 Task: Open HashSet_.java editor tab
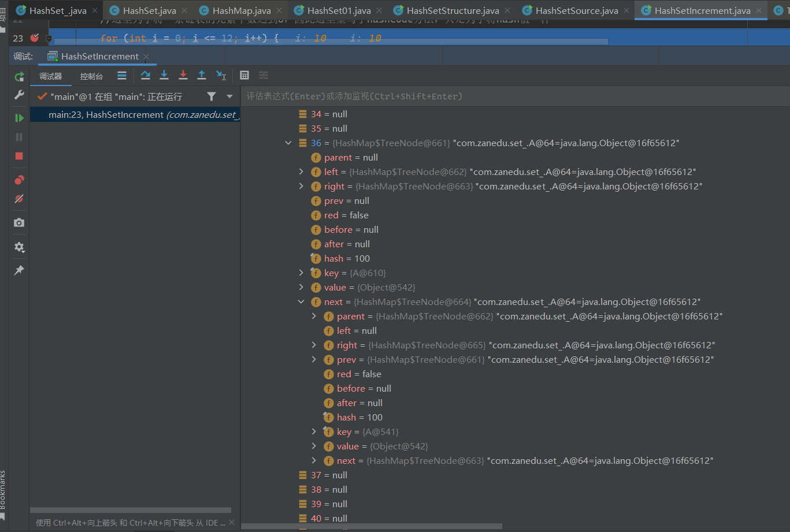coord(58,10)
